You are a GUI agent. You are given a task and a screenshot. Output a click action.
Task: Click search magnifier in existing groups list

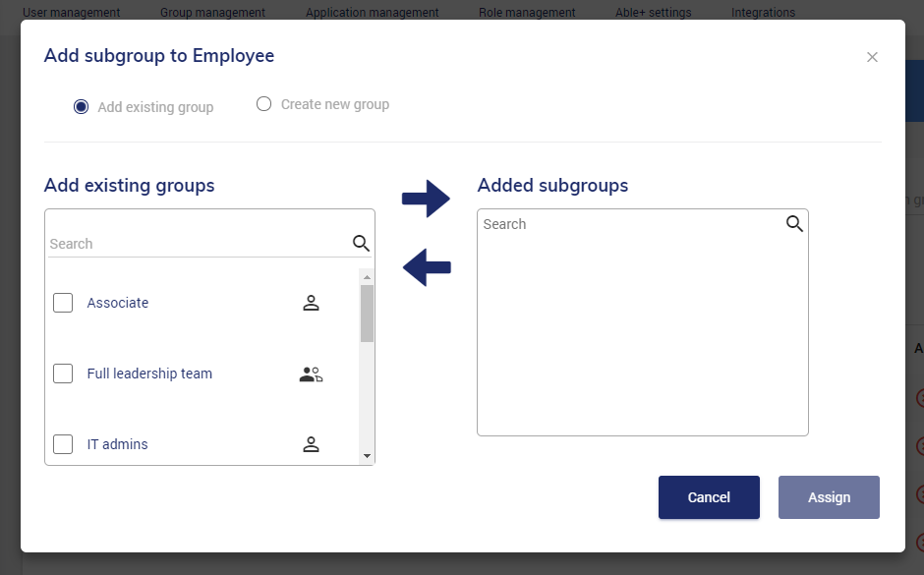tap(361, 244)
